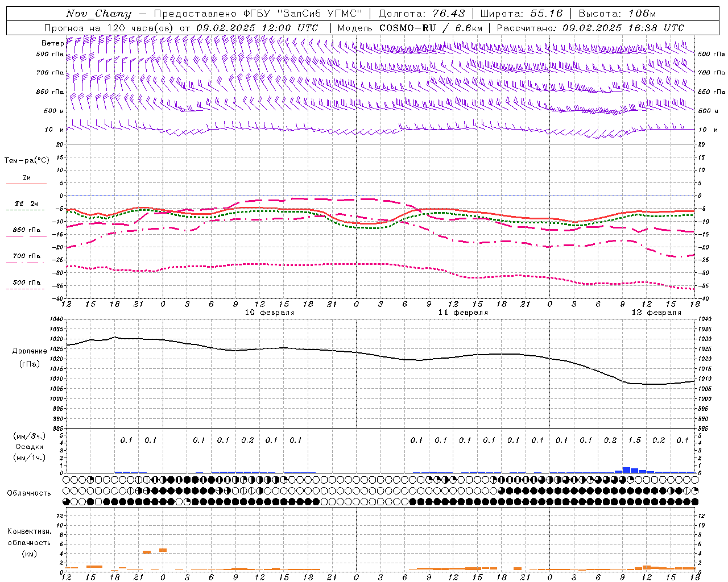This screenshot has width=728, height=582.
Task: Click the 'Облачность' cloud cover label
Action: click(29, 493)
